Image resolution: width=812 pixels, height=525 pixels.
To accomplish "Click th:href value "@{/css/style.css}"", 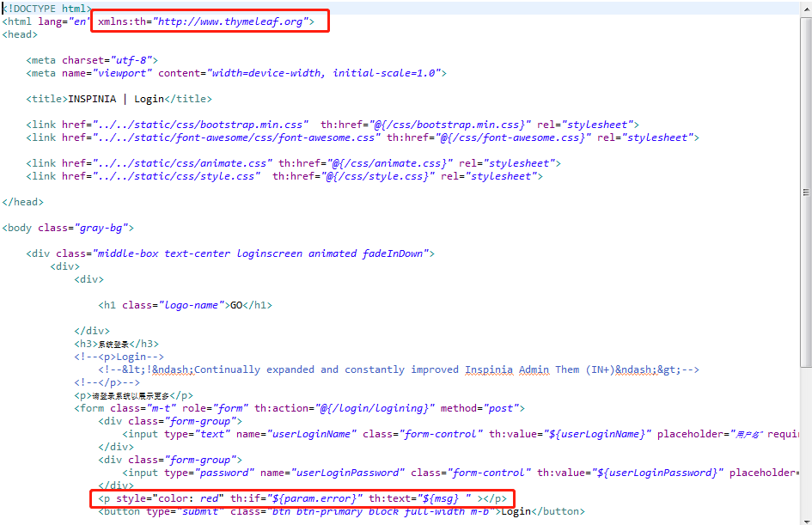I will [x=377, y=176].
